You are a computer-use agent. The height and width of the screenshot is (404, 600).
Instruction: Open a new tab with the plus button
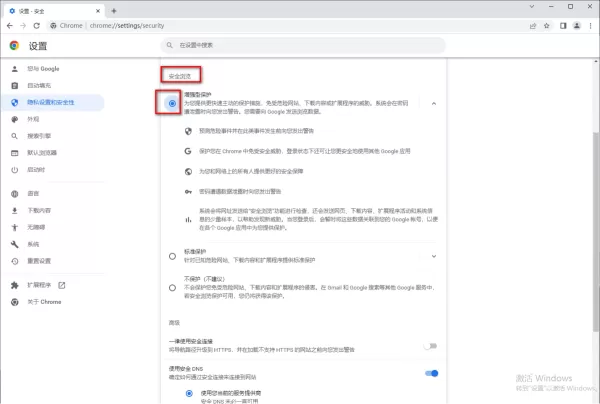[x=114, y=11]
